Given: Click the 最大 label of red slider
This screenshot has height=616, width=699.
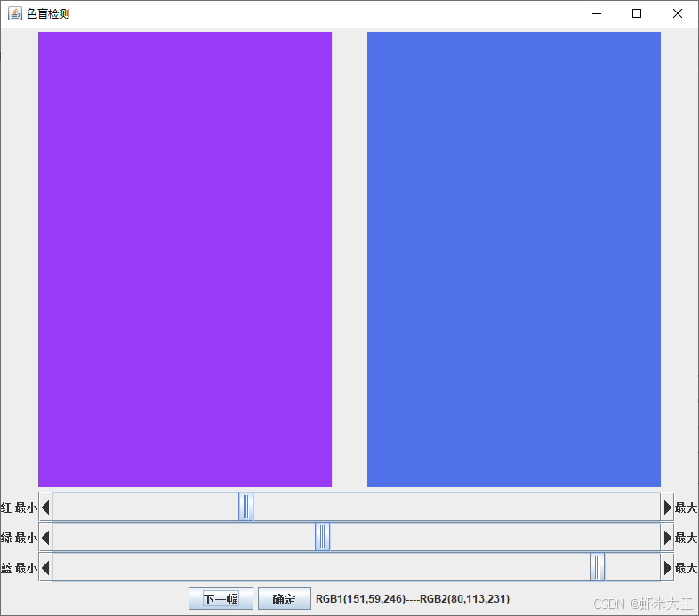Looking at the screenshot, I should click(x=686, y=508).
